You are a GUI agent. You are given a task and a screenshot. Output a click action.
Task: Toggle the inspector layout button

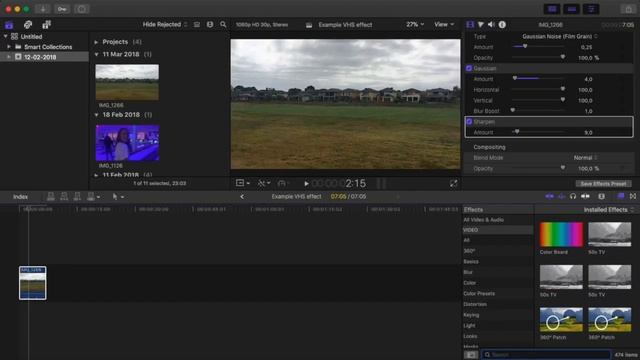(x=591, y=9)
